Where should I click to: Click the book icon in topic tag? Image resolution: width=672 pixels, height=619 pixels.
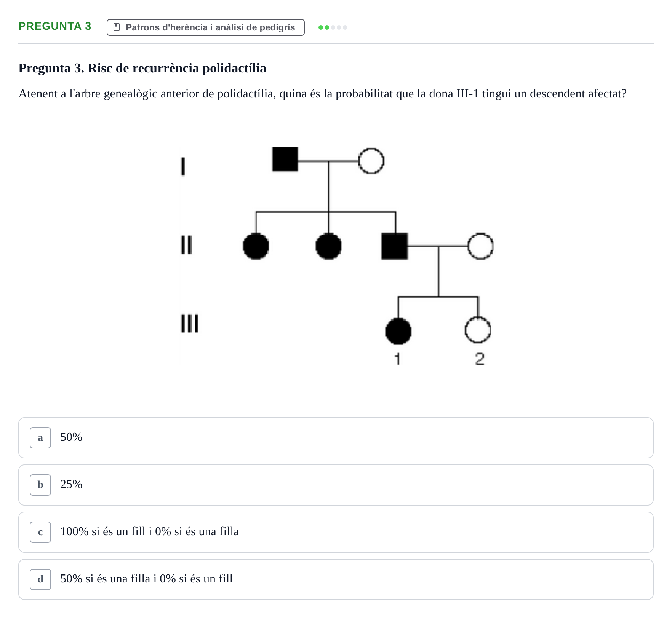coord(117,27)
